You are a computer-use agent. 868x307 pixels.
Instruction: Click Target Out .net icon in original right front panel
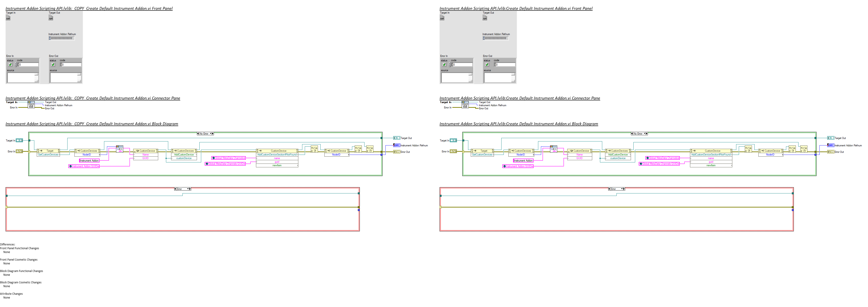pos(485,18)
